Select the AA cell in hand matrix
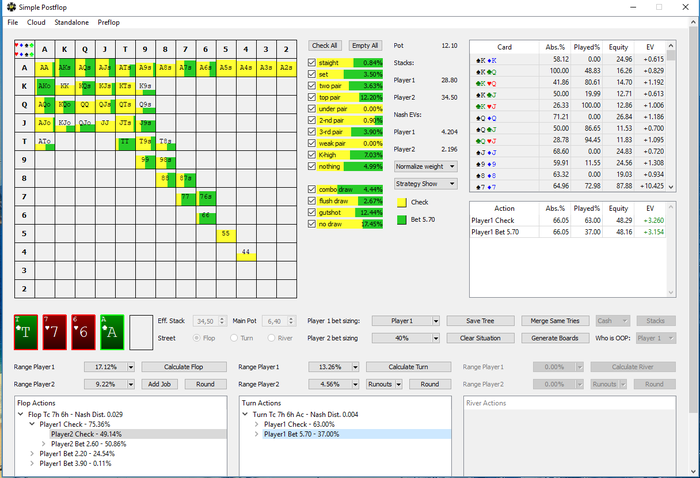700x478 pixels. [x=45, y=68]
